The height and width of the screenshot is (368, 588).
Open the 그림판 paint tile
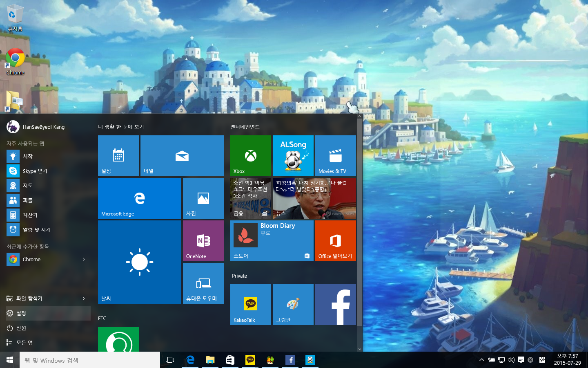(293, 305)
